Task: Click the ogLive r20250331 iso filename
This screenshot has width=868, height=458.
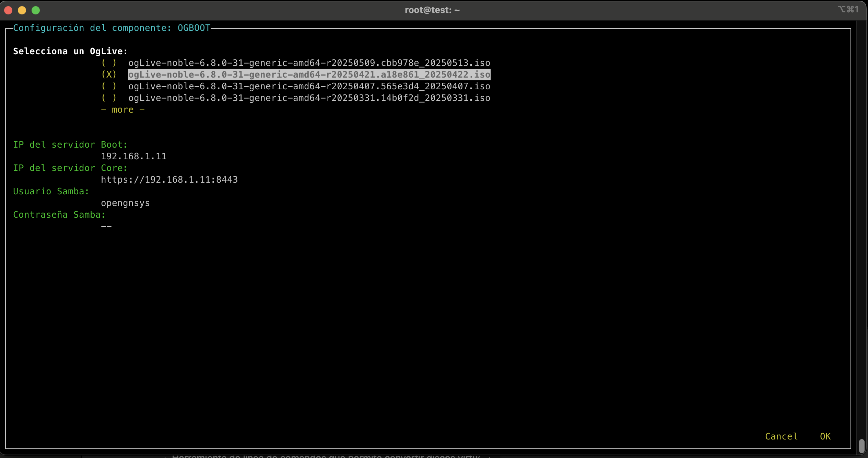Action: tap(309, 98)
